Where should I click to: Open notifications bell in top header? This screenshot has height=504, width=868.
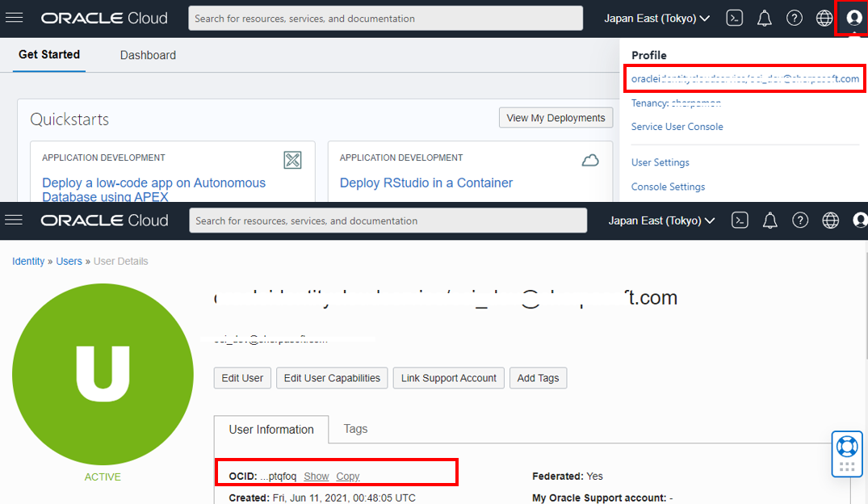click(764, 19)
